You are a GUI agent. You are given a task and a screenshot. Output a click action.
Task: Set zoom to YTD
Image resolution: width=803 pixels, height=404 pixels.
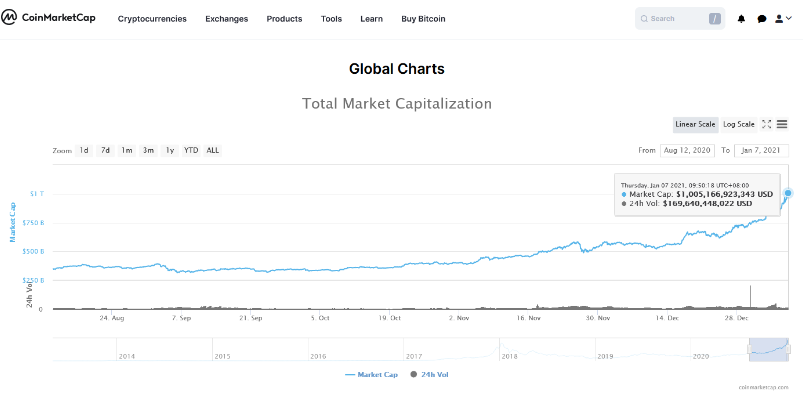[191, 151]
